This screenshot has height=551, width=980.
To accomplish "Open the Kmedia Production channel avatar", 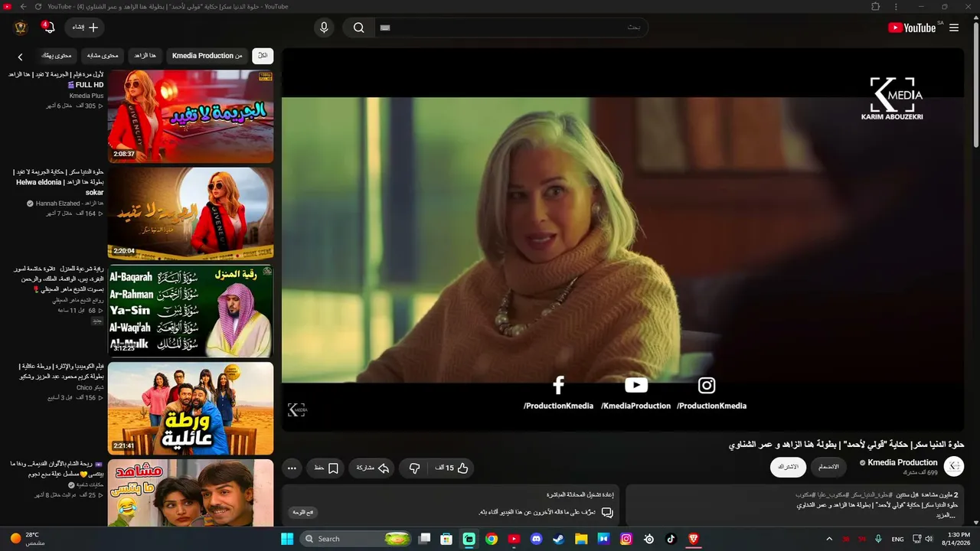I will pos(954,466).
